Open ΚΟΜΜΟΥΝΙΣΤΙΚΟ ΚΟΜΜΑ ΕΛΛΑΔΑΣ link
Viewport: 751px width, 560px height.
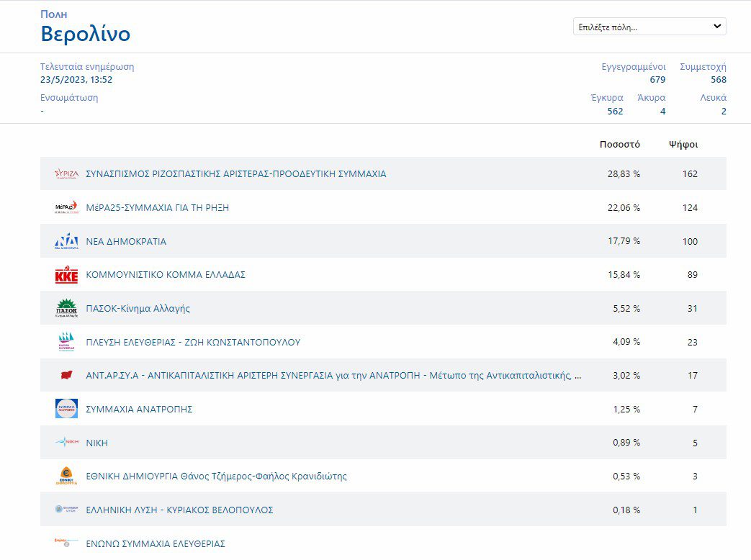point(165,275)
